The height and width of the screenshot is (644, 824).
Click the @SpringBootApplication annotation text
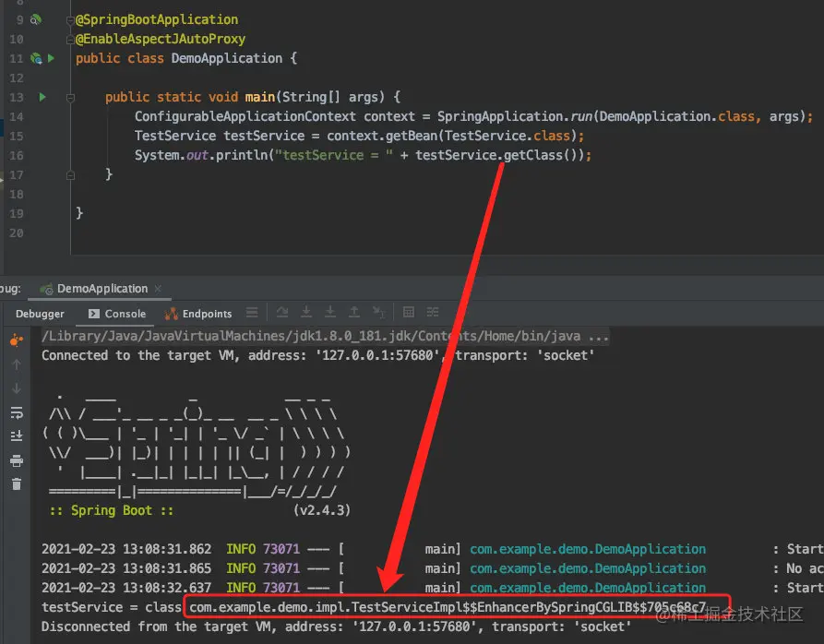[157, 20]
